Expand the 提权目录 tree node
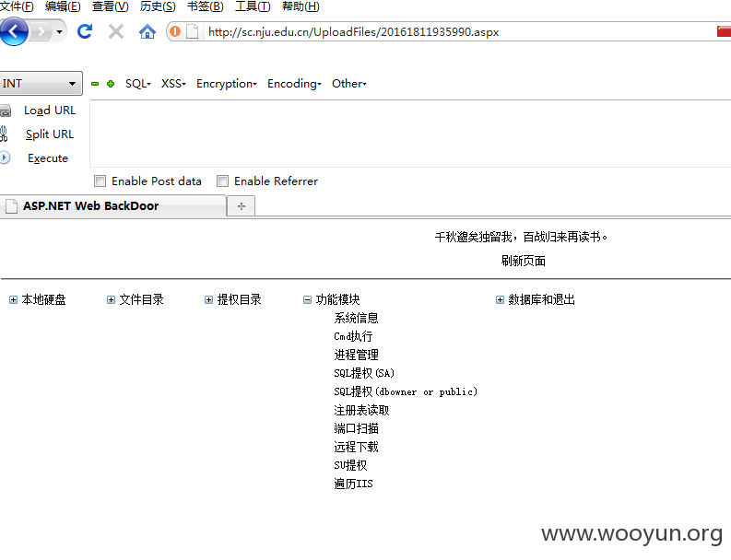The height and width of the screenshot is (560, 731). click(209, 300)
